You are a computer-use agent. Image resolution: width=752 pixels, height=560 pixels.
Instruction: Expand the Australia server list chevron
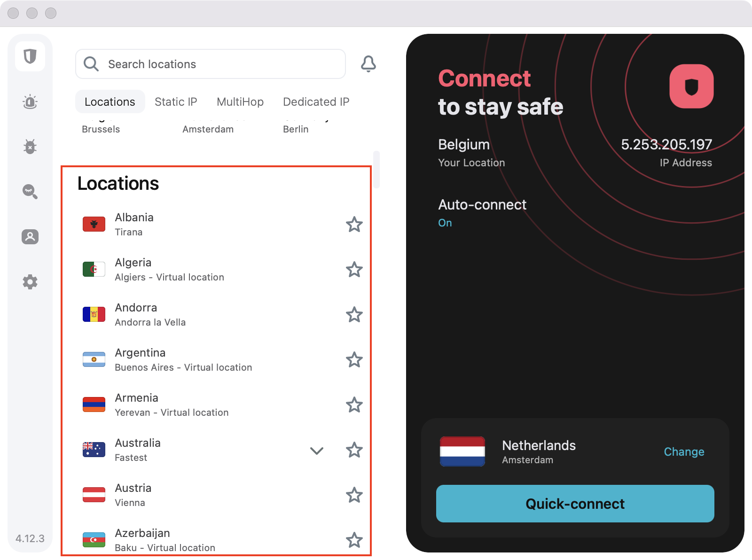317,451
